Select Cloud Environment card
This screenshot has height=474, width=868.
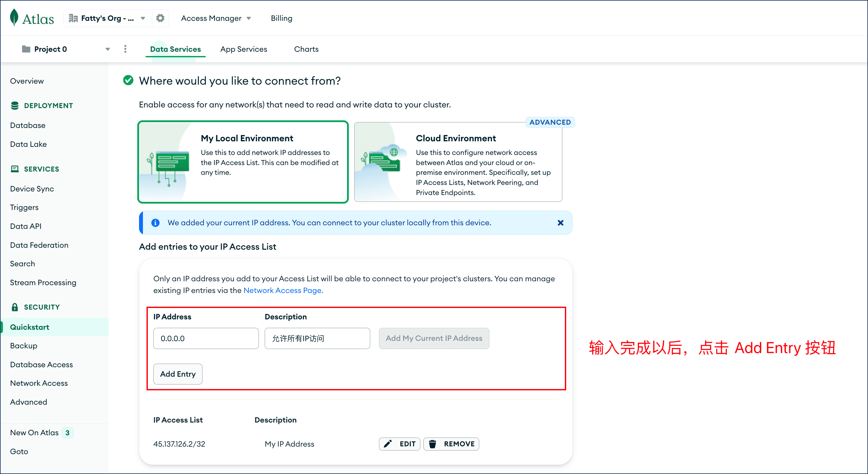(458, 162)
